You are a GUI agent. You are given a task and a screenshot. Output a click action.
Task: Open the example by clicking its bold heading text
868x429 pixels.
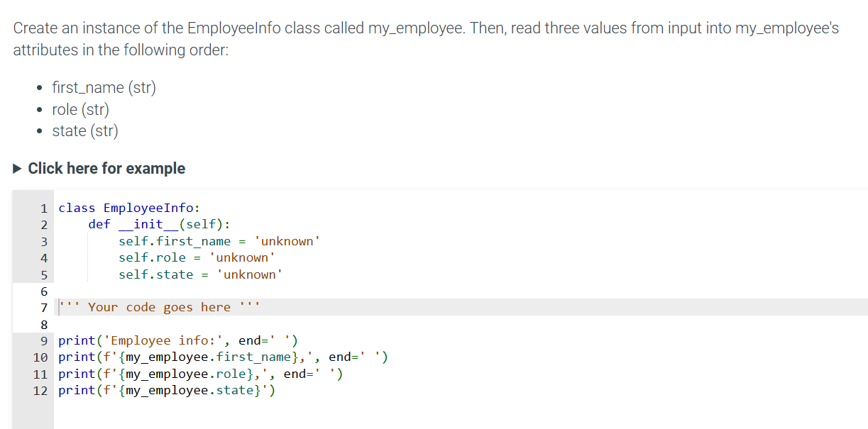click(x=106, y=168)
